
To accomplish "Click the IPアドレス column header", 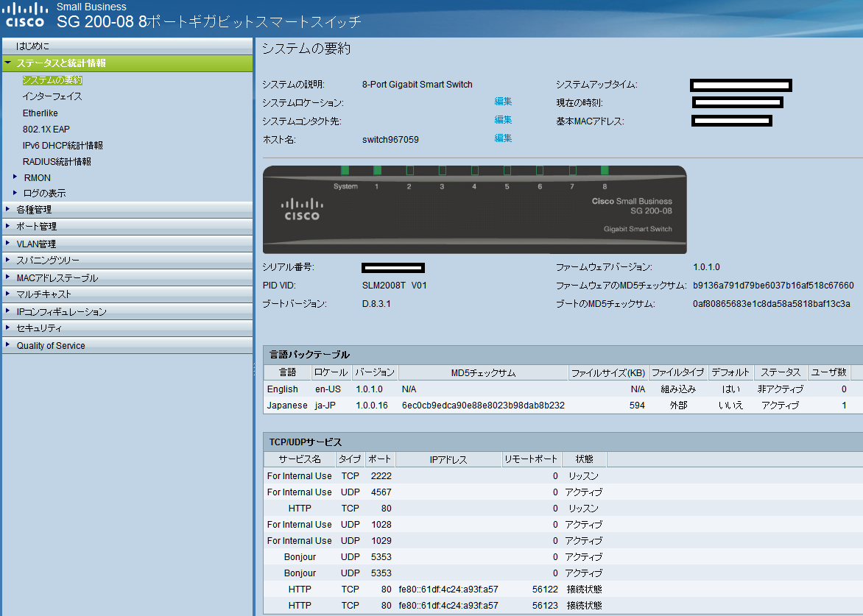I will (448, 459).
